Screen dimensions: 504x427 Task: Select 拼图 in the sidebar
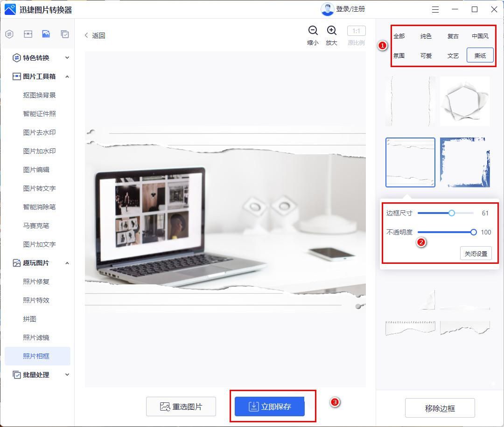[x=29, y=319]
